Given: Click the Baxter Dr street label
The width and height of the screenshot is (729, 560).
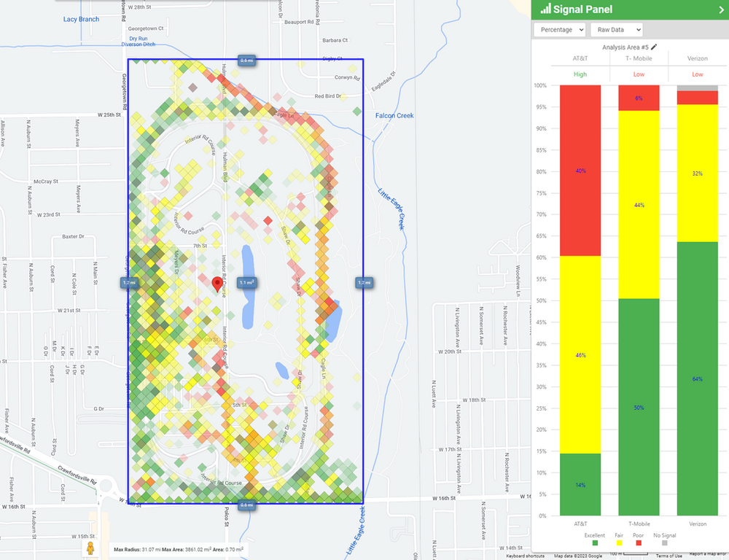Looking at the screenshot, I should 73,236.
